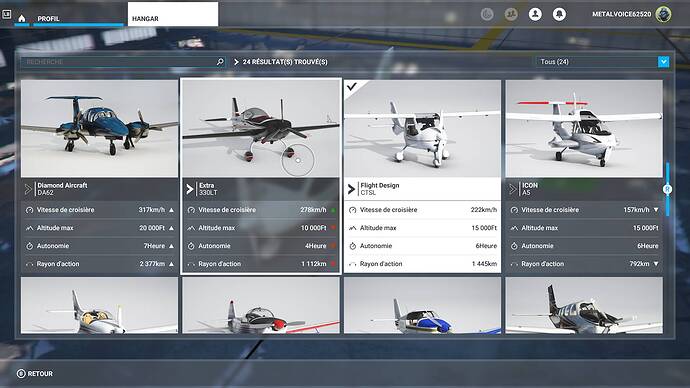Viewport: 690px width, 388px height.
Task: Click DA62 cruise speed gauge icon
Action: (x=29, y=210)
